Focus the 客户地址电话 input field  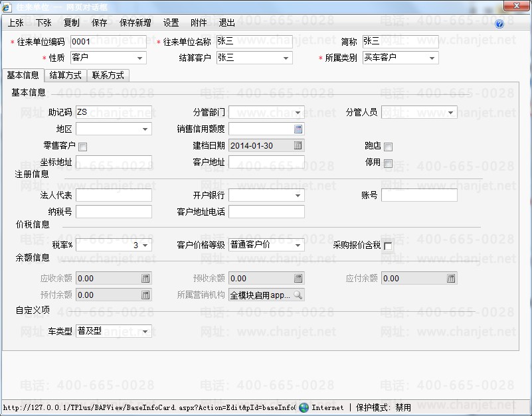pos(266,212)
